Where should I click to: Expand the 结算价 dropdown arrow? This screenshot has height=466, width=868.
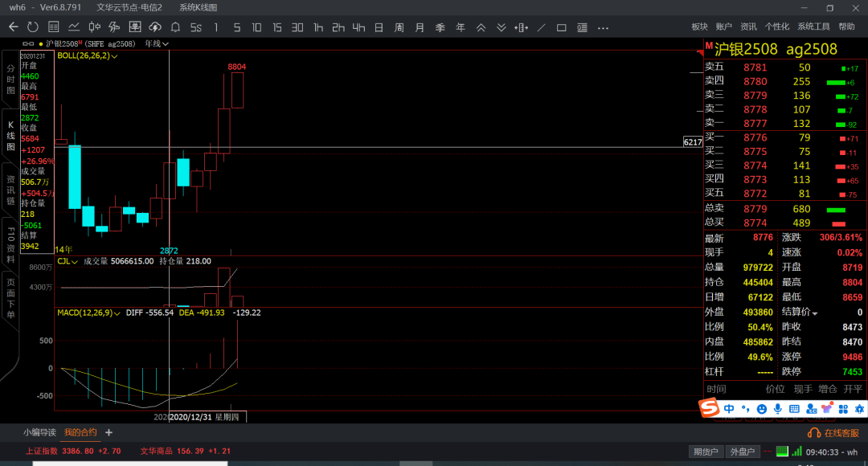[814, 313]
